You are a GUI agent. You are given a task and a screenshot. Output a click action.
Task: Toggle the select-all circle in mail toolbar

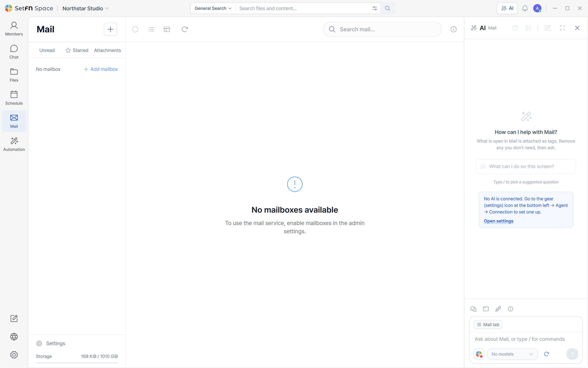tap(135, 29)
